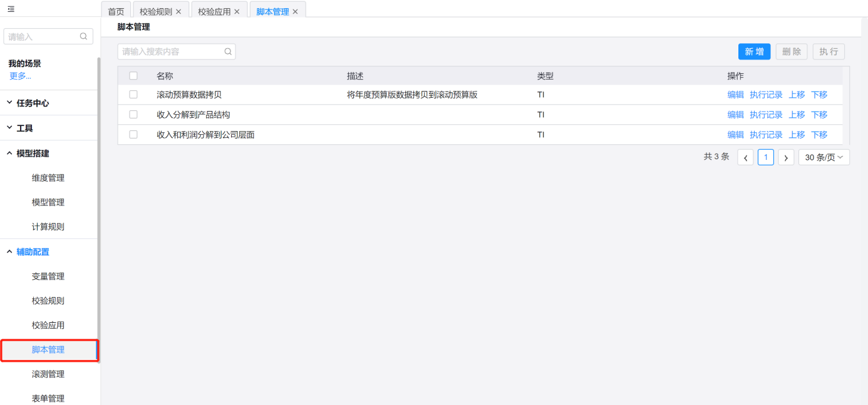
Task: Click the search magnifier icon in sidebar
Action: 83,36
